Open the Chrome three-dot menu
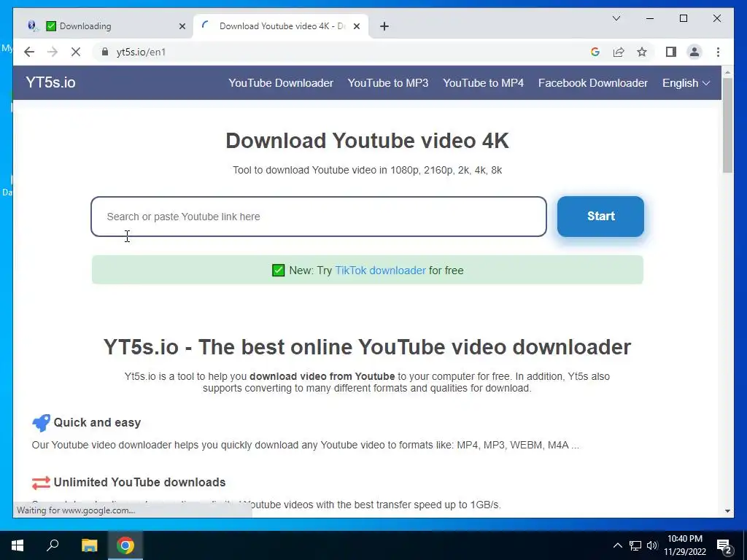Image resolution: width=747 pixels, height=560 pixels. (718, 52)
